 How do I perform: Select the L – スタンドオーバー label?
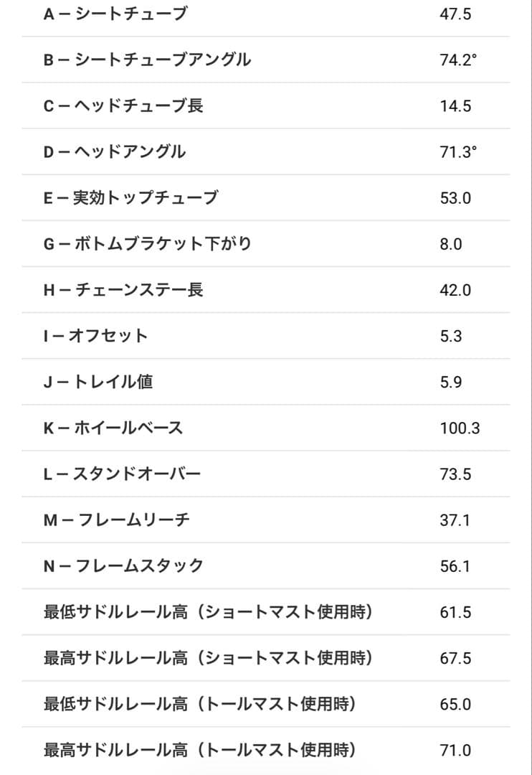(x=122, y=474)
